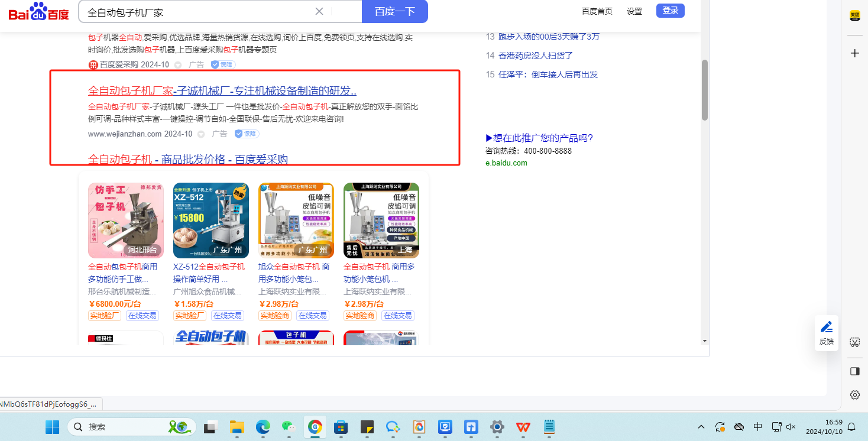The image size is (868, 441).
Task: Click the 登录 login button
Action: [671, 11]
